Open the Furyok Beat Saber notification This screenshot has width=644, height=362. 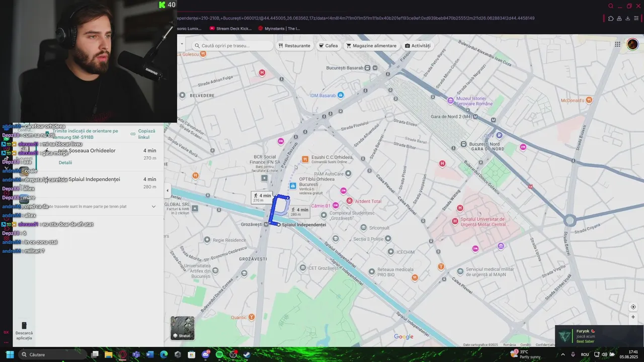[x=599, y=336]
